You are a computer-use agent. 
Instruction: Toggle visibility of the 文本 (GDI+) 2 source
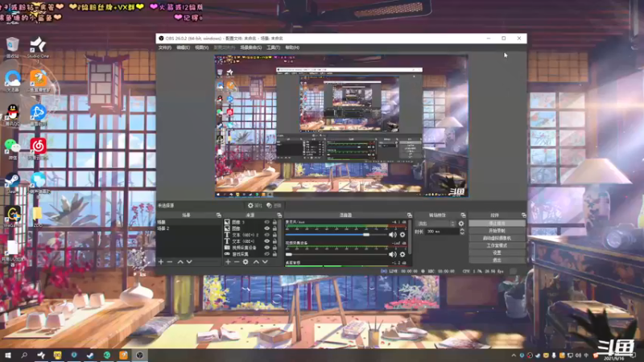point(267,235)
